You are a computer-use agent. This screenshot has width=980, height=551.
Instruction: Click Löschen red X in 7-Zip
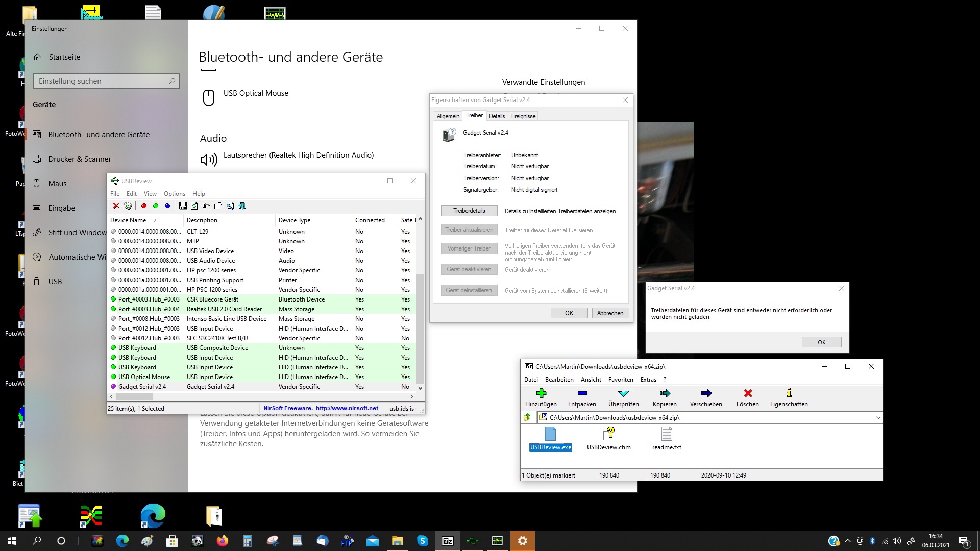[x=748, y=397]
